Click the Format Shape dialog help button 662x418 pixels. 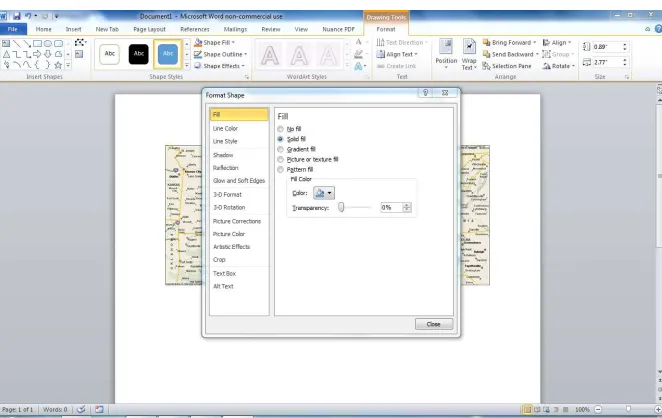[x=426, y=93]
